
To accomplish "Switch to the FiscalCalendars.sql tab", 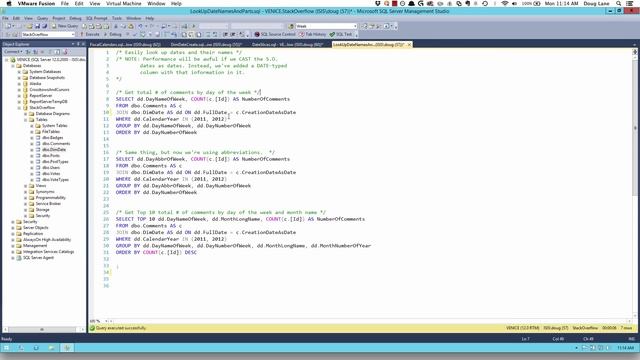I will (125, 44).
